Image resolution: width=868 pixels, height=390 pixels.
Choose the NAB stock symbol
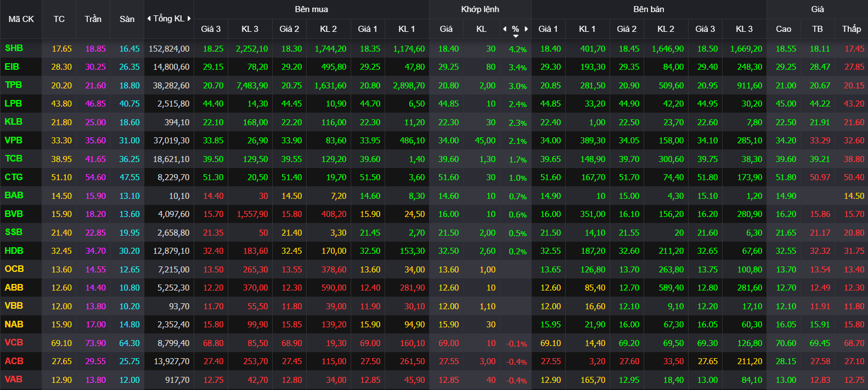point(14,324)
